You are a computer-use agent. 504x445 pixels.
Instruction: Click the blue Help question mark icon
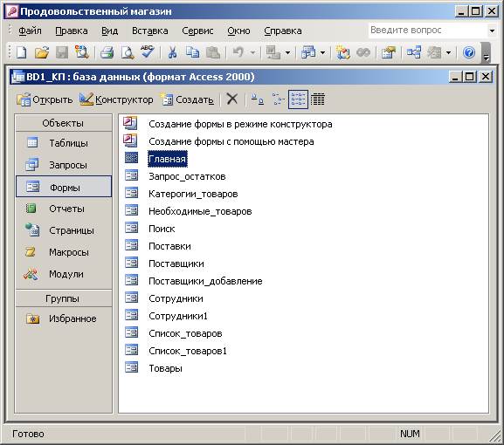[469, 52]
